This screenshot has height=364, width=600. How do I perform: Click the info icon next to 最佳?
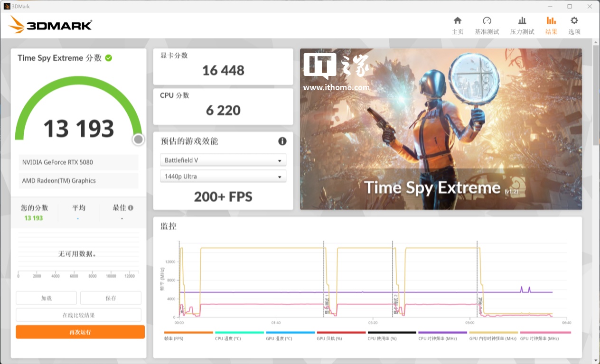(x=131, y=208)
